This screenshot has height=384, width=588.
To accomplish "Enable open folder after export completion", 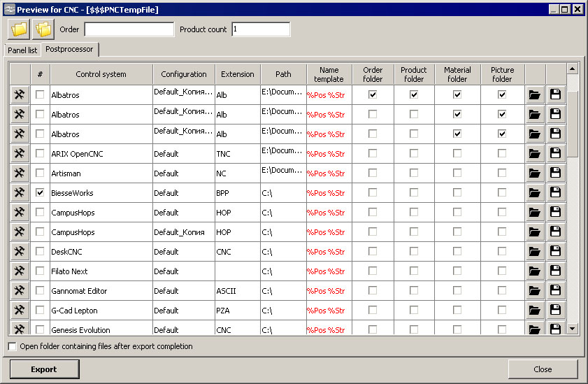I will pos(13,346).
